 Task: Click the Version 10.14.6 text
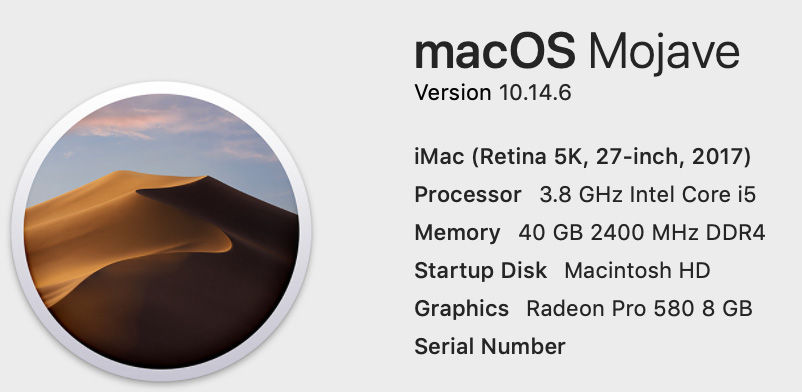tap(493, 93)
